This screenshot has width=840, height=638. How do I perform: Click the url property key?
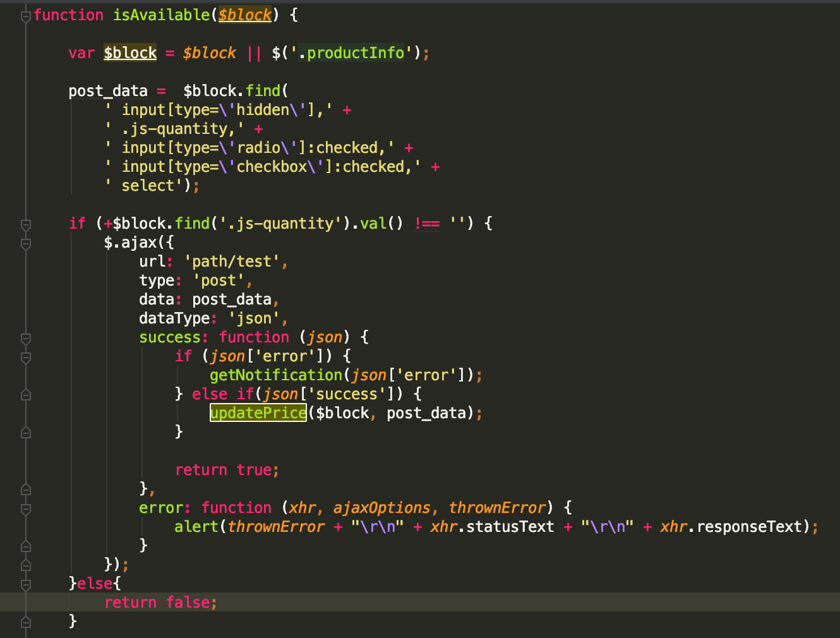[152, 262]
